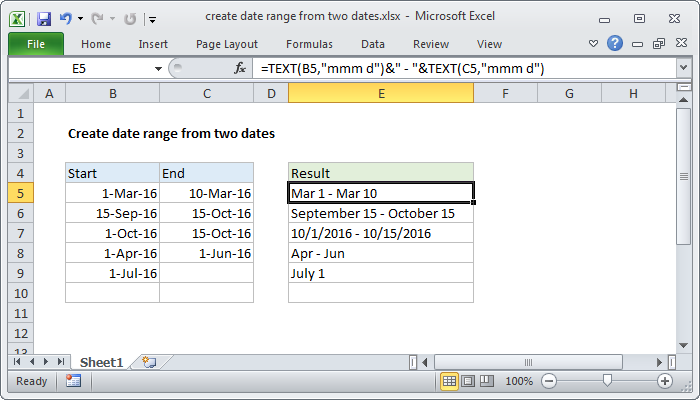
Task: Click the Insert Worksheet icon beside Sheet1
Action: click(x=150, y=361)
